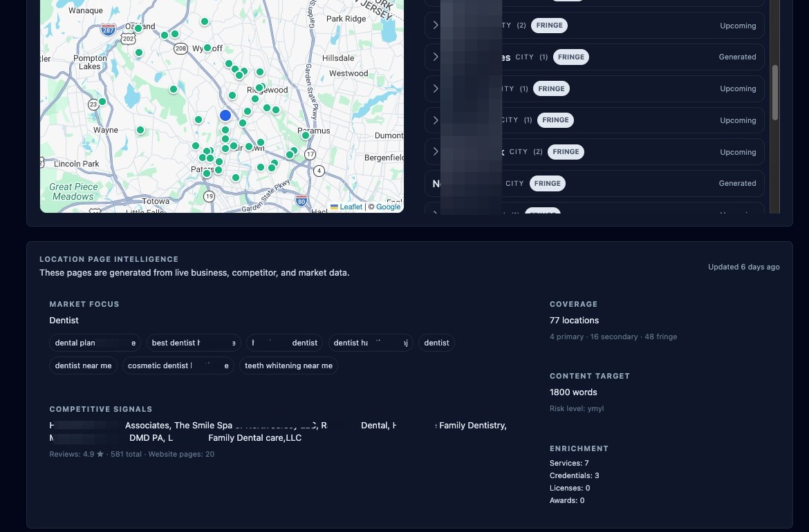Click FRINGE badge in the 'es' Generated row
Viewport: 809px width, 532px height.
coord(570,57)
